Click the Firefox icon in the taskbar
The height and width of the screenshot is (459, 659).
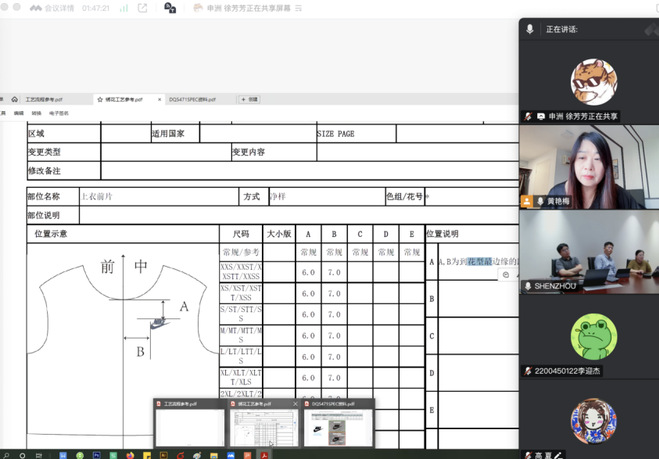pyautogui.click(x=130, y=455)
